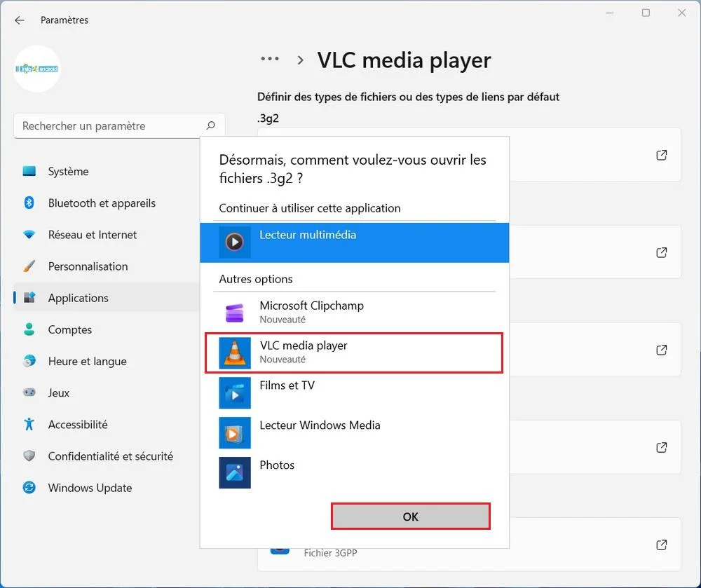
Task: Open external link icon for .3g2 row
Action: (662, 155)
